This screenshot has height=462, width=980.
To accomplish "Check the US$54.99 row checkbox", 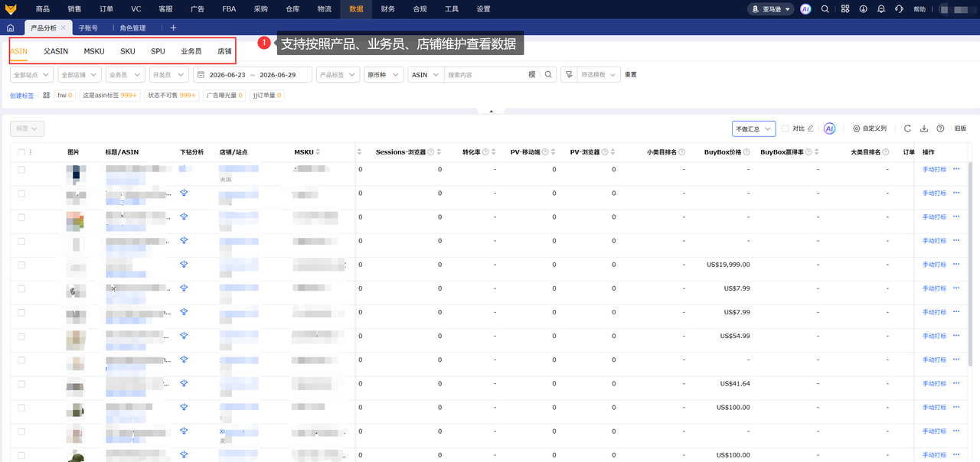I will [x=21, y=336].
